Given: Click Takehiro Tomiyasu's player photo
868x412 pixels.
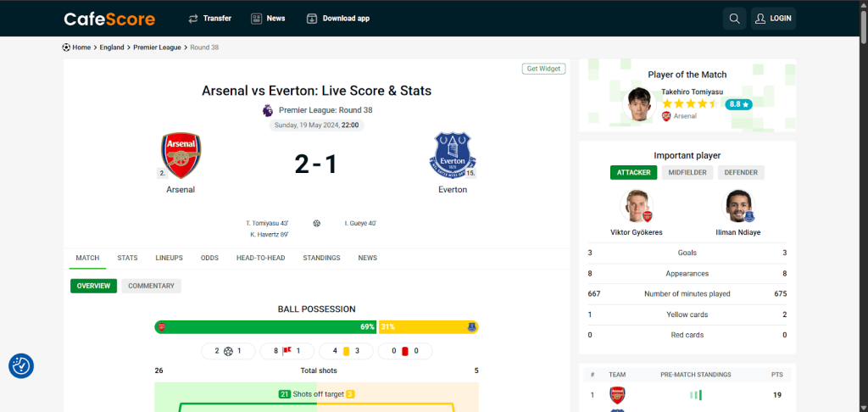Looking at the screenshot, I should (640, 104).
